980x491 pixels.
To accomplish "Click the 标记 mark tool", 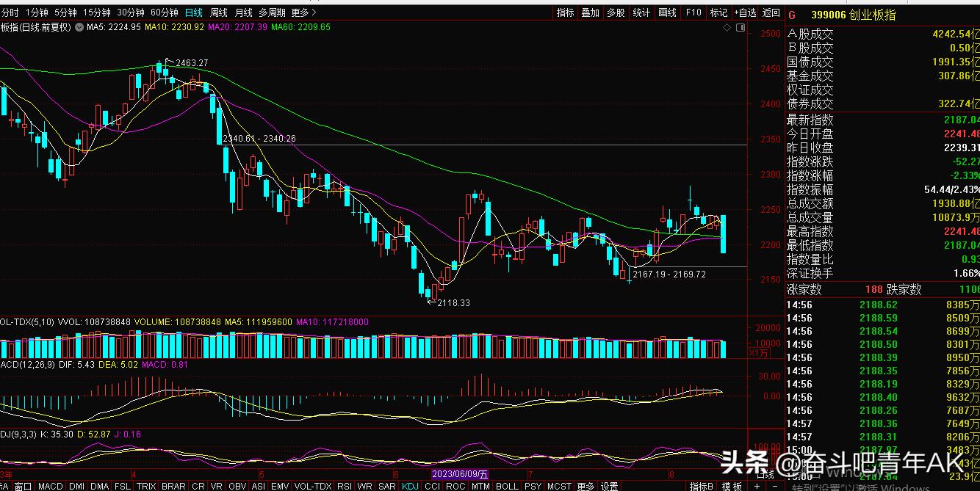I will [718, 12].
